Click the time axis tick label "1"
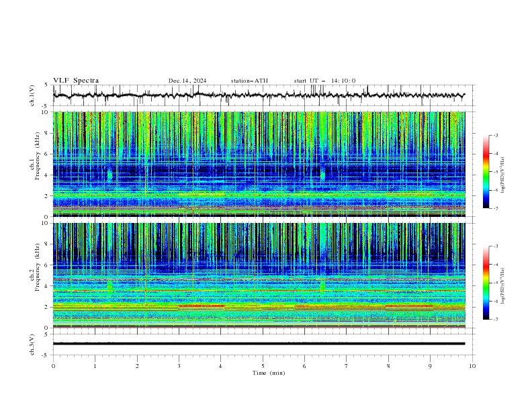Image resolution: width=532 pixels, height=411 pixels. point(95,366)
